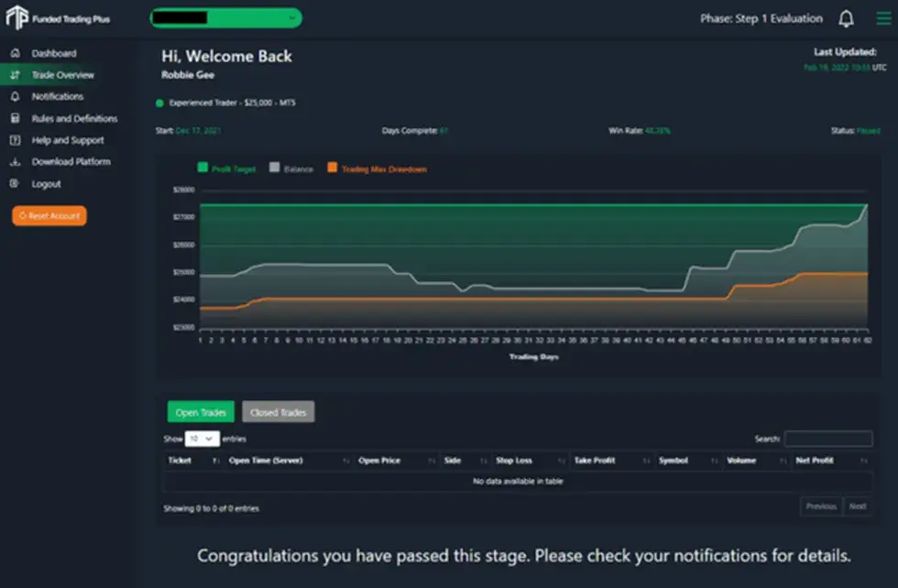Click the Trading Days axis label

pos(533,356)
